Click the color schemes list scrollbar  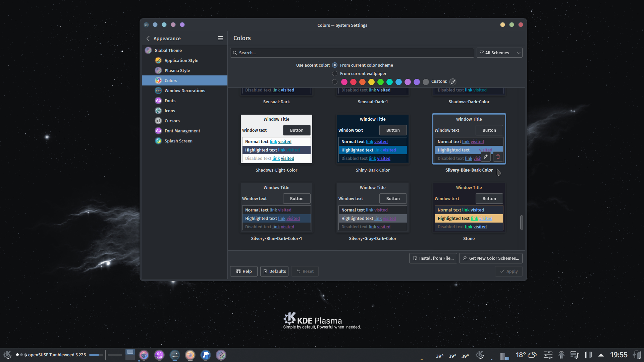point(521,223)
